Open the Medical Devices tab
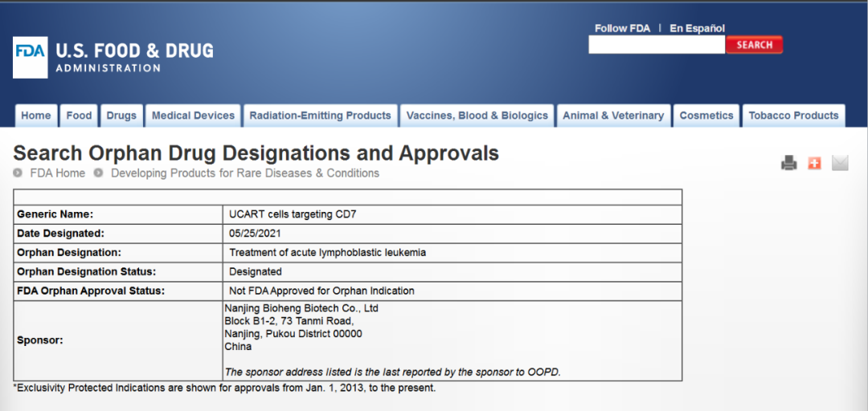 click(x=193, y=116)
